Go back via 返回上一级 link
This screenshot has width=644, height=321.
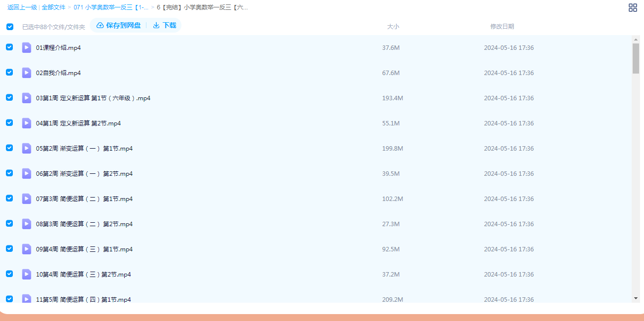[x=22, y=7]
